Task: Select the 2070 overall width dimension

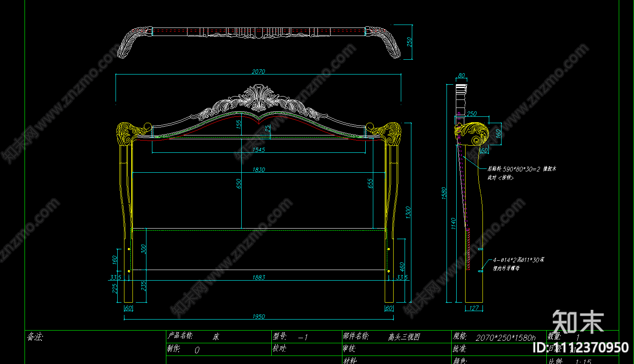Action: coord(258,72)
